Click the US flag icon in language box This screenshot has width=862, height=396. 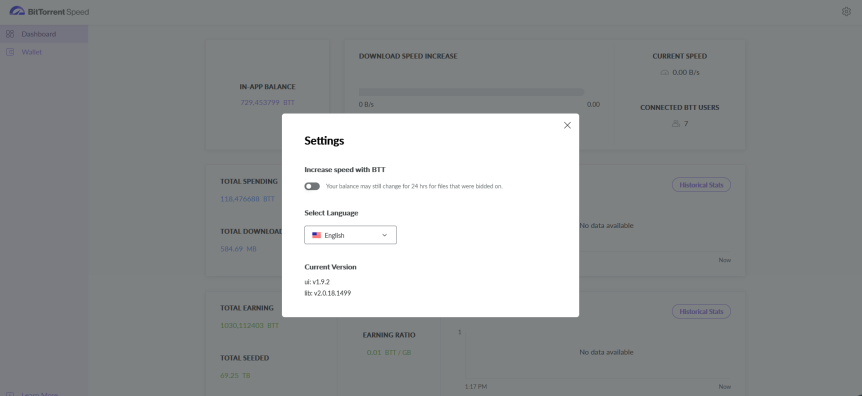[317, 235]
